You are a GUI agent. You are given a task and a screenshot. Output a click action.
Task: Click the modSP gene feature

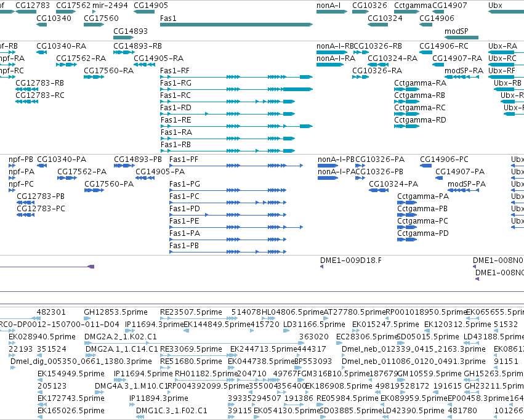462,38
